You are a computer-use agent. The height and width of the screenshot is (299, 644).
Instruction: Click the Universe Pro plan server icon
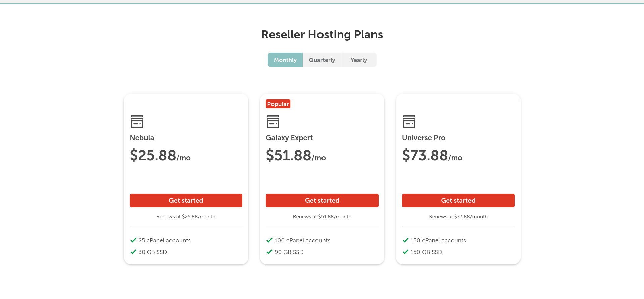[409, 121]
